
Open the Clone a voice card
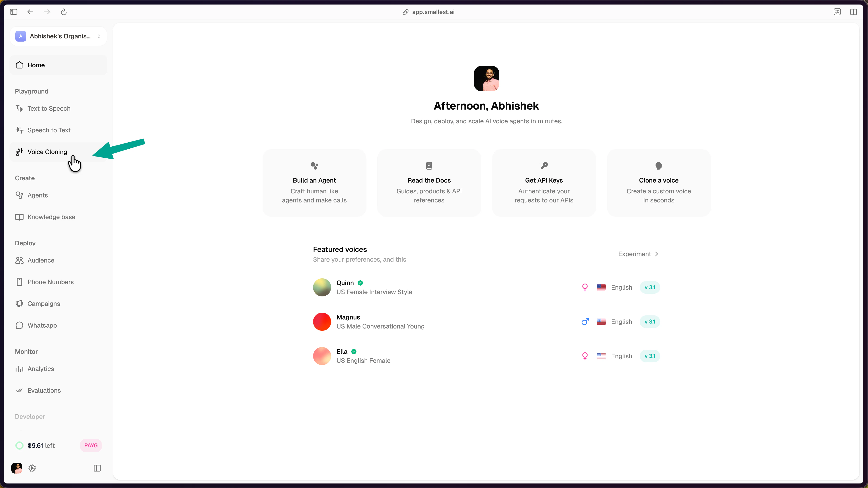click(x=658, y=183)
